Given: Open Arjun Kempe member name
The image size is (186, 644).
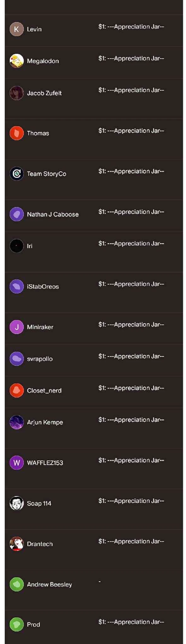Looking at the screenshot, I should [45, 422].
